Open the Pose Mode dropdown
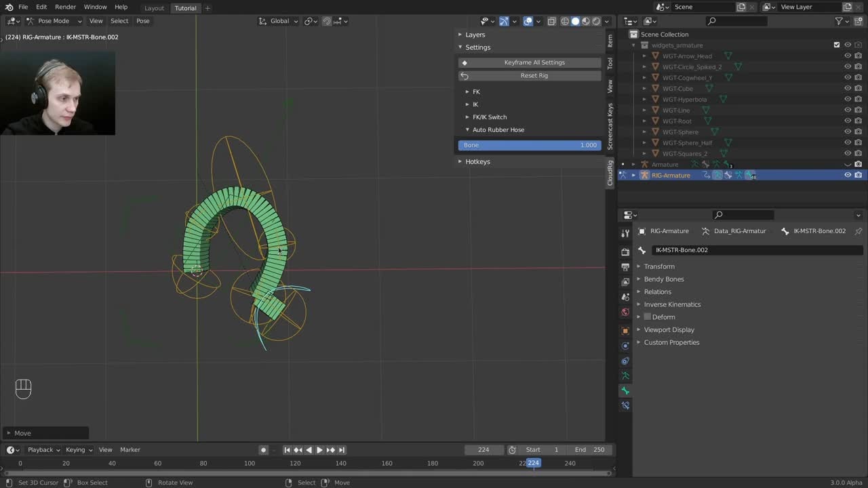Image resolution: width=868 pixels, height=488 pixels. click(x=54, y=21)
